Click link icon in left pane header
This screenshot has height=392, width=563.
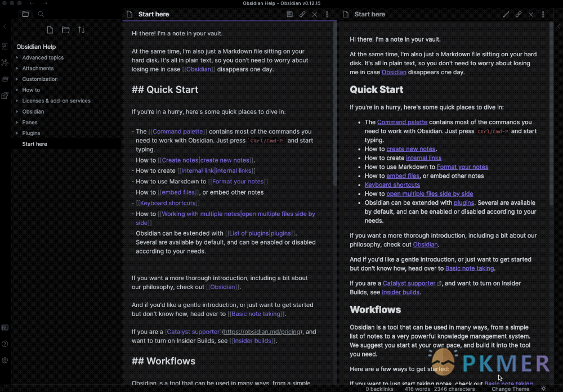302,15
